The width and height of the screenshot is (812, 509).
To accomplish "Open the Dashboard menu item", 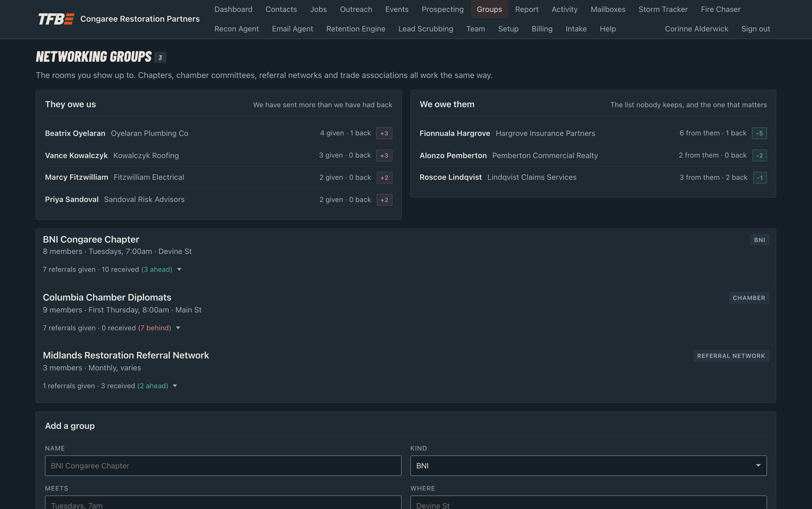I will pos(233,9).
